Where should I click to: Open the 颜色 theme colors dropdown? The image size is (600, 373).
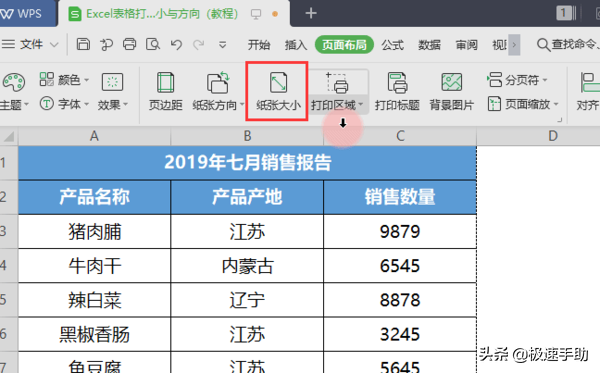pyautogui.click(x=64, y=80)
